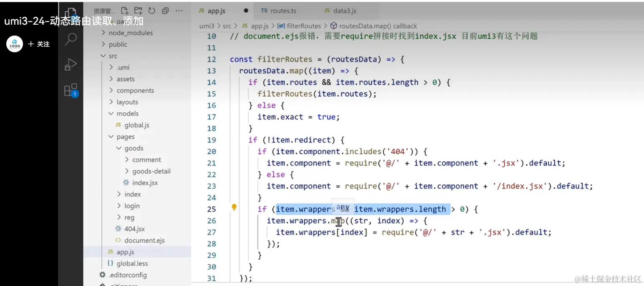Open .editorconfig in the file tree

coord(127,275)
